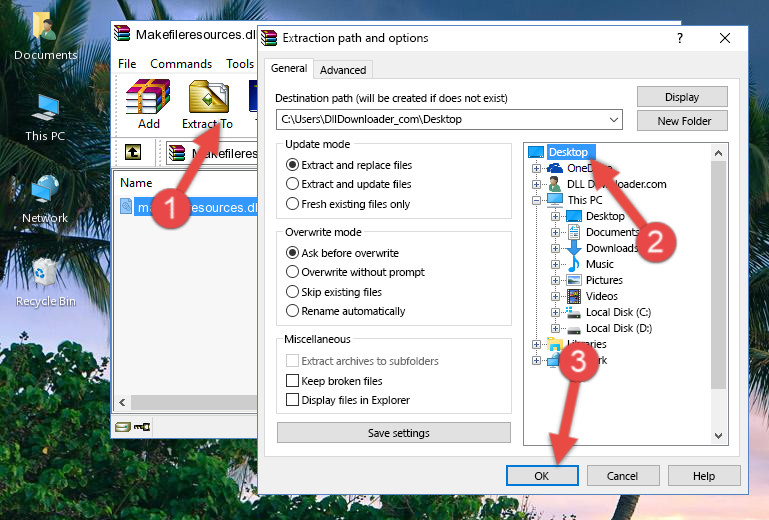
Task: Open the Tools menu in WinRAR
Action: coord(240,64)
